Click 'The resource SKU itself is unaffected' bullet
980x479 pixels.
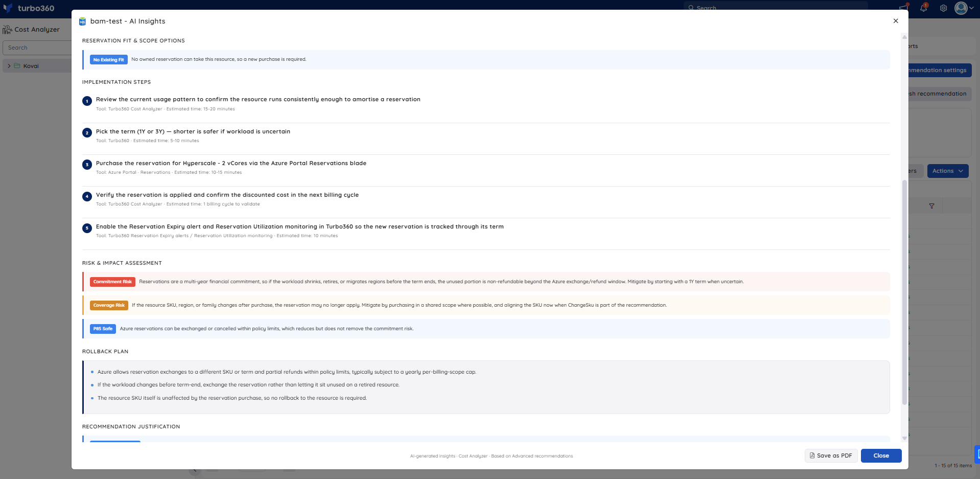(x=232, y=398)
